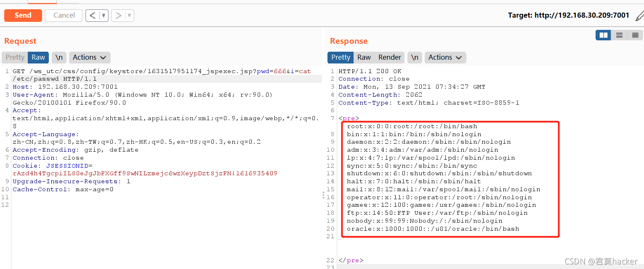Click the root:x:0:0 passwd entry
Screen dimensions: 644x269
click(412, 126)
